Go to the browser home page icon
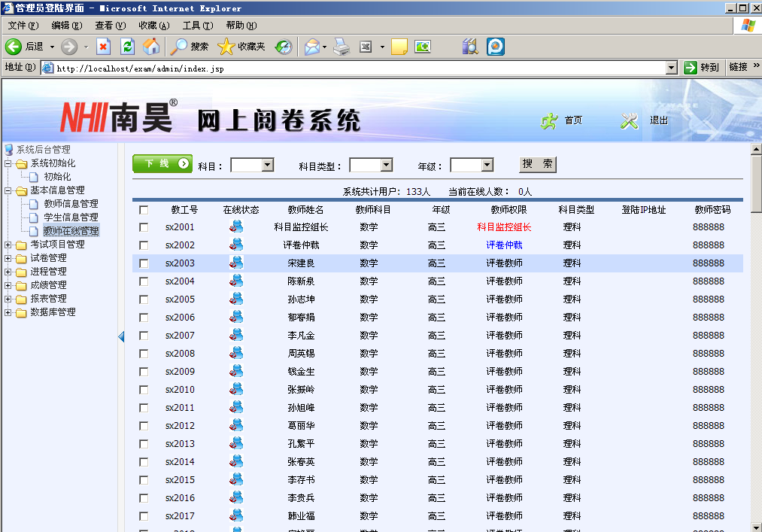The image size is (762, 532). pyautogui.click(x=151, y=47)
